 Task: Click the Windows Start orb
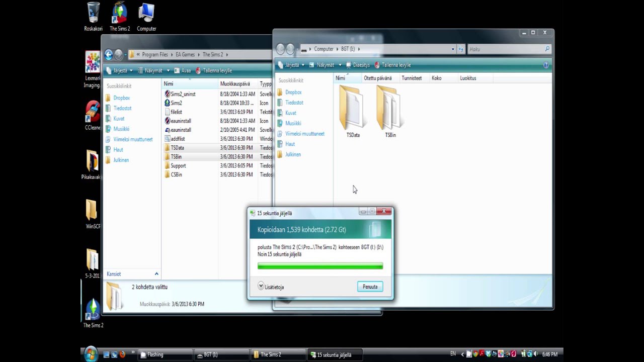tap(91, 354)
